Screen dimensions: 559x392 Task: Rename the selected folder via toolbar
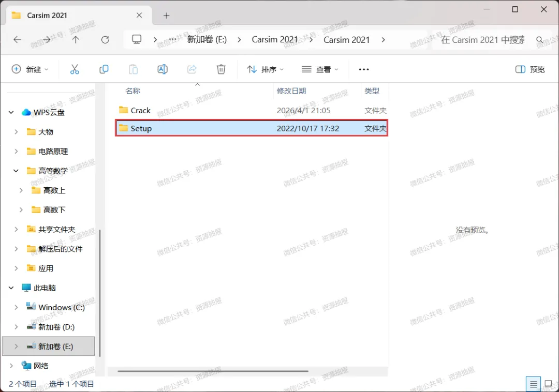[x=163, y=69]
